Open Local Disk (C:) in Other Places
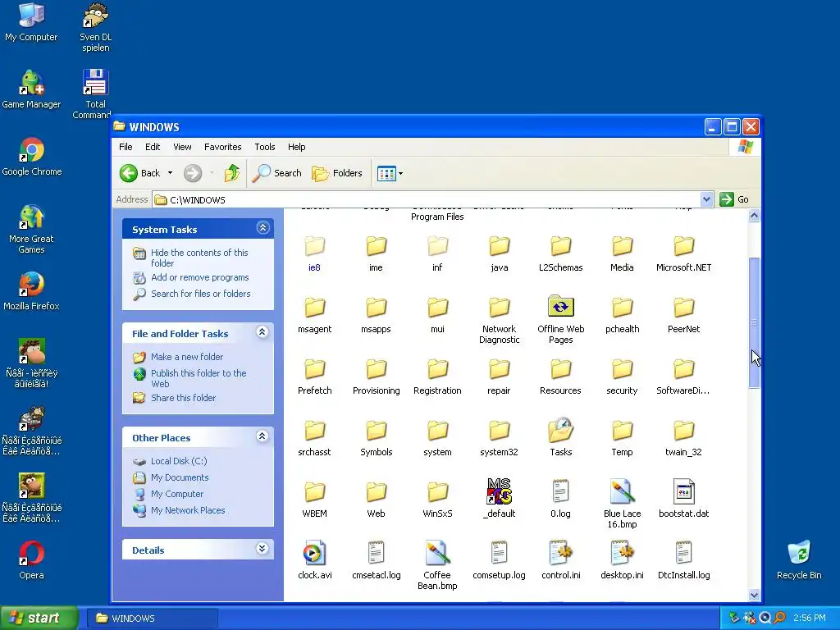 click(179, 461)
